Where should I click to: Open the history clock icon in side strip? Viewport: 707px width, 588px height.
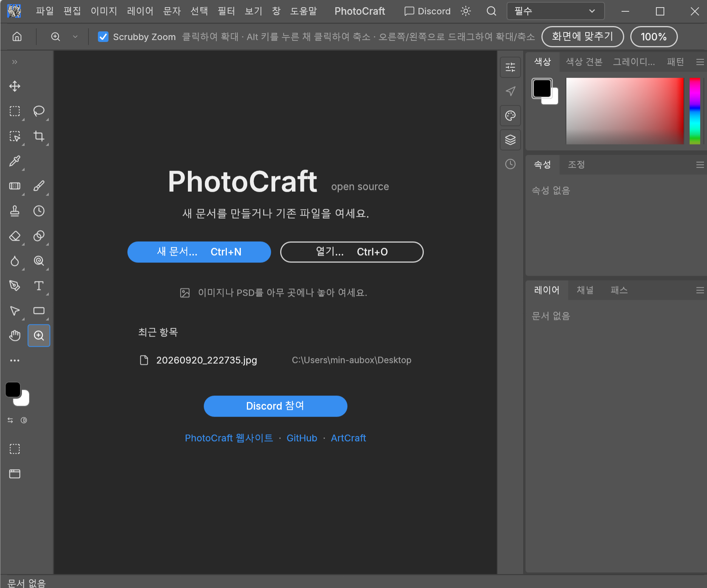click(x=510, y=164)
